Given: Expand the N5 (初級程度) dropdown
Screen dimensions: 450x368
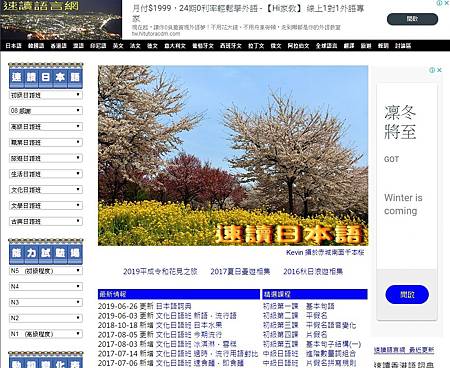Looking at the screenshot, I should 46,271.
